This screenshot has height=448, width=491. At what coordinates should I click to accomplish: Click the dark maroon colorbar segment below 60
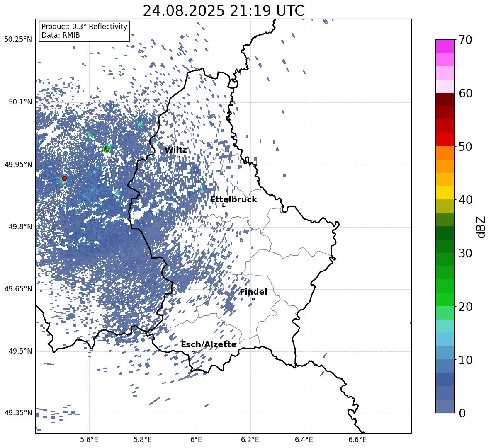click(445, 100)
